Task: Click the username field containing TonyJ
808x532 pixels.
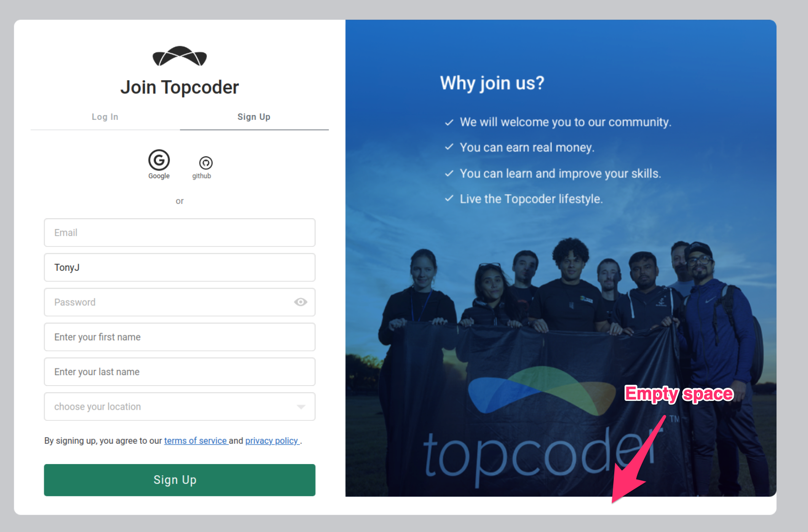Action: (x=180, y=267)
